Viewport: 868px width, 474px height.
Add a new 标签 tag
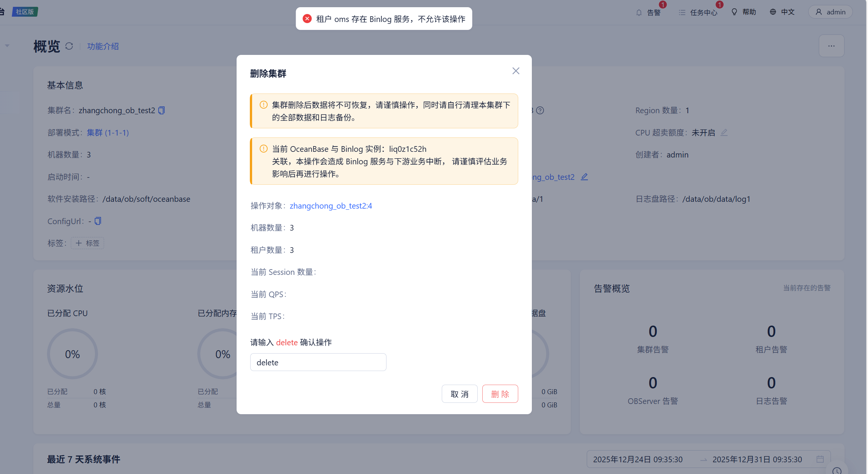point(87,243)
